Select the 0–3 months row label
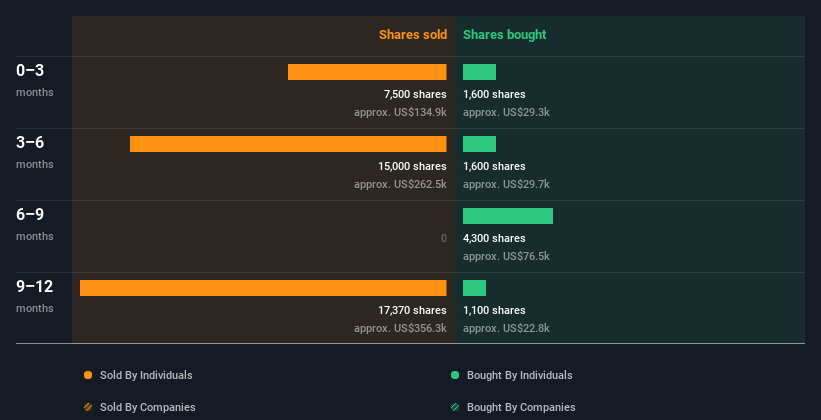Viewport: 821px width, 420px height. (35, 80)
